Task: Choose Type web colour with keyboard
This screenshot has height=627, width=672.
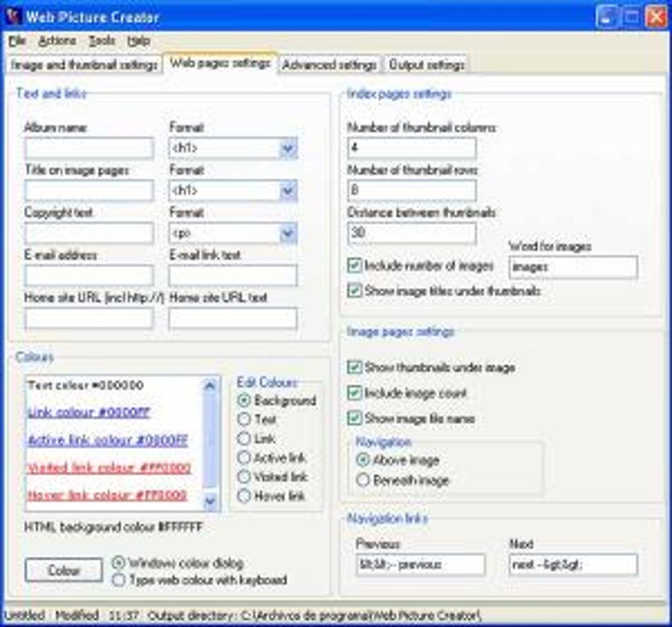Action: (120, 580)
